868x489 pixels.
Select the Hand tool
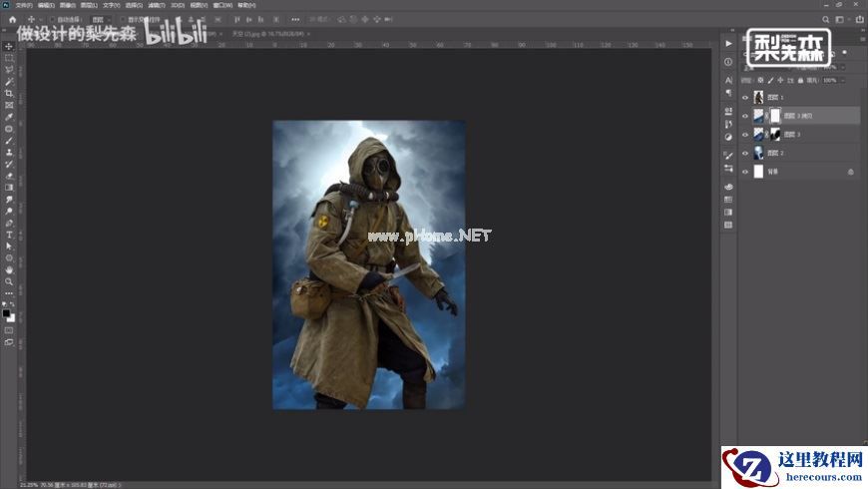coord(9,269)
